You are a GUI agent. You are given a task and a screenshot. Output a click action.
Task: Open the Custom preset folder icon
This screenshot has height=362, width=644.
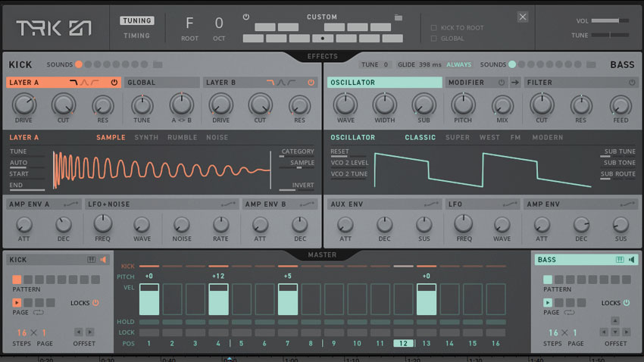(x=399, y=17)
